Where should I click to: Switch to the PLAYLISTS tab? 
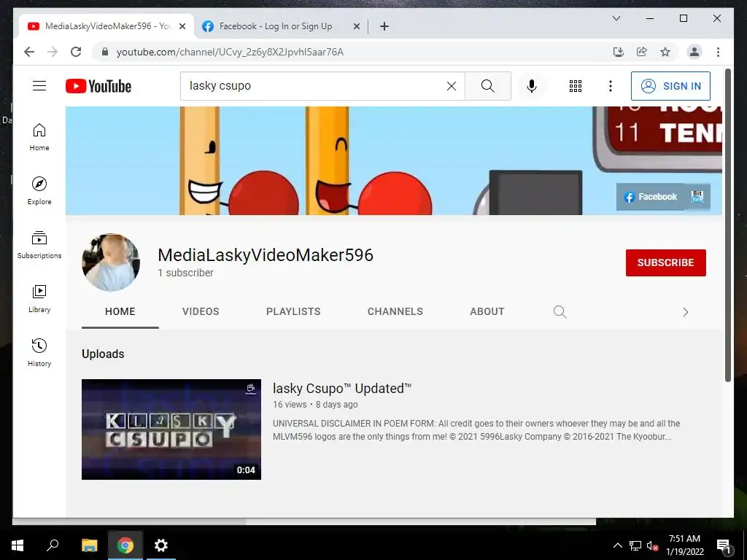tap(293, 311)
